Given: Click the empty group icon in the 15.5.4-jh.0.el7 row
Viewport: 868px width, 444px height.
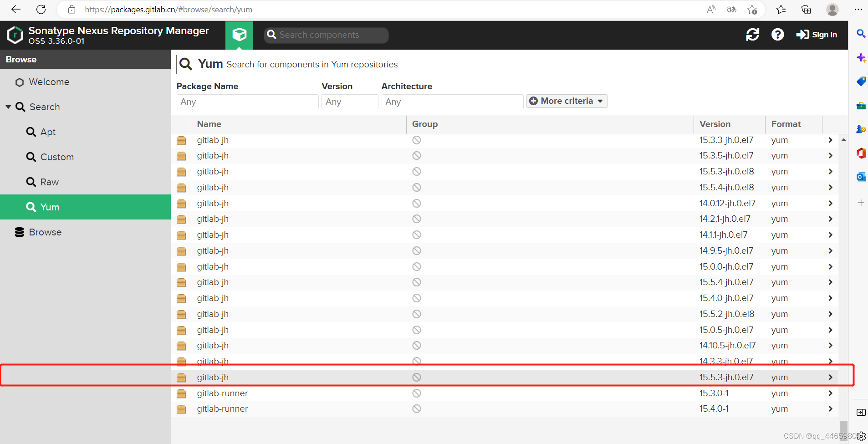Looking at the screenshot, I should (417, 282).
